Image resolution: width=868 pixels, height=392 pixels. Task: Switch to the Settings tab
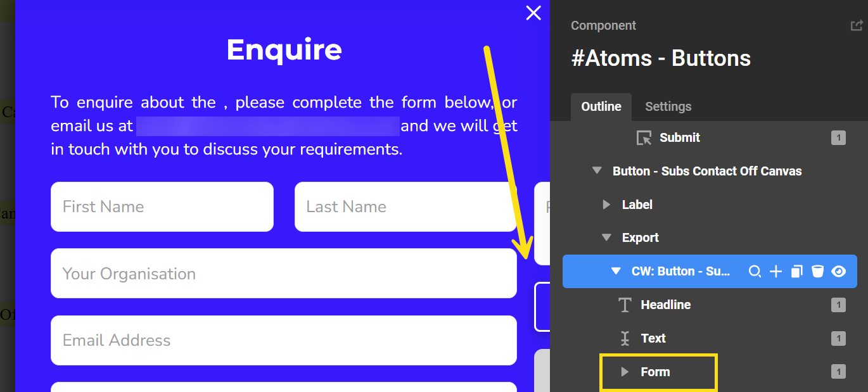[668, 106]
